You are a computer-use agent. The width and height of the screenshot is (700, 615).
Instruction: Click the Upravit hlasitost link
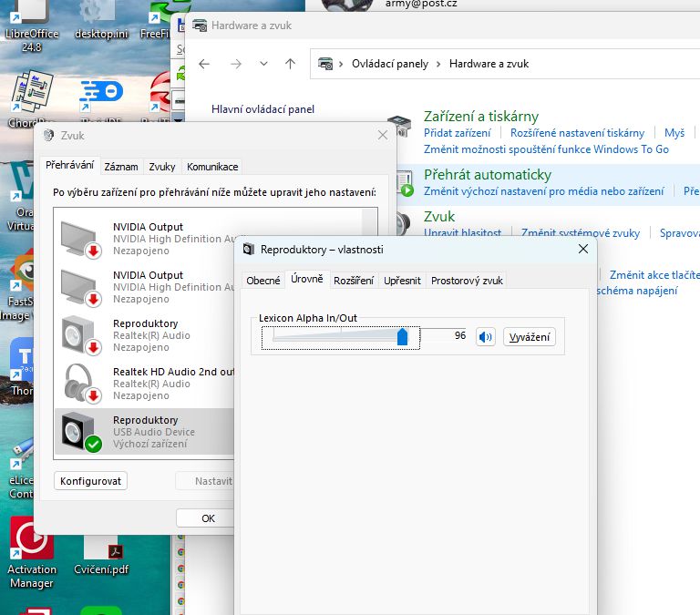click(462, 233)
